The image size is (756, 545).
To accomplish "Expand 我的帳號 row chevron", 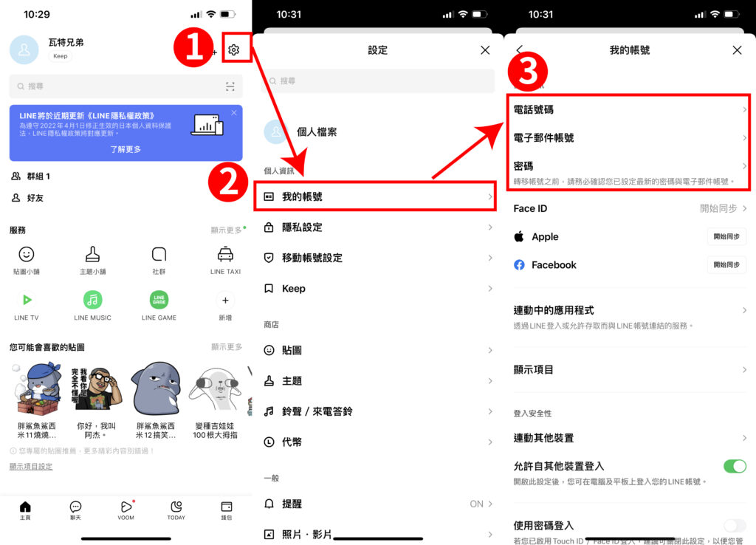I will pos(490,196).
